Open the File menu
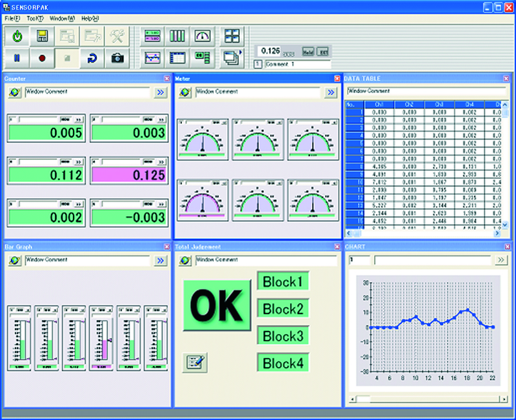516x420 pixels. coord(13,18)
